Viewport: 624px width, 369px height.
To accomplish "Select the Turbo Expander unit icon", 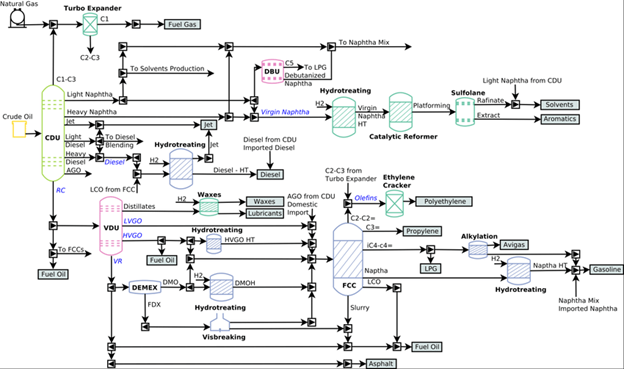I will point(90,24).
